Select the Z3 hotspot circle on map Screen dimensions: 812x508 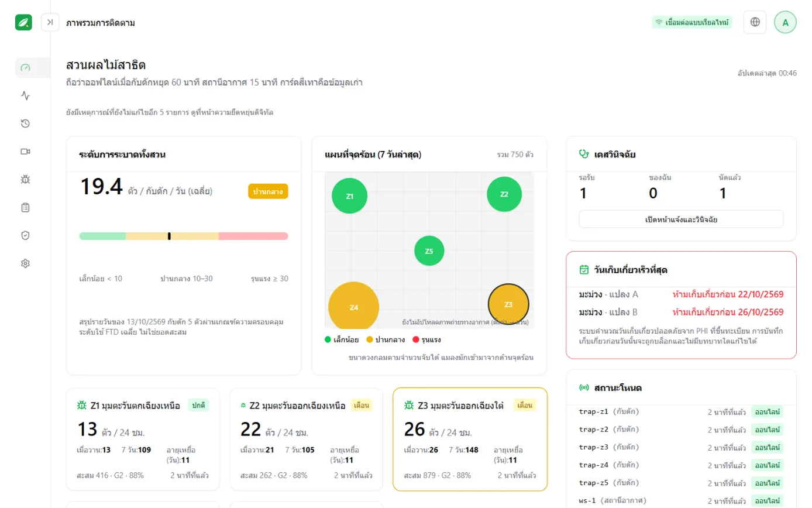(508, 304)
